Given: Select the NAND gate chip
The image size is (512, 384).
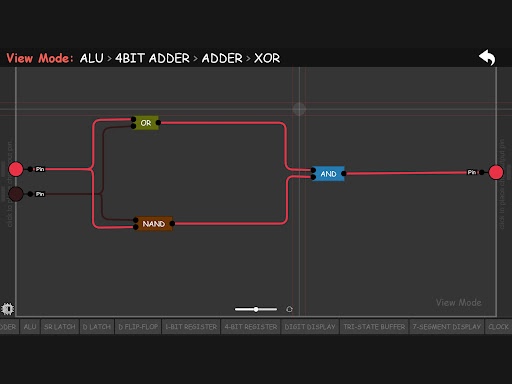Looking at the screenshot, I should click(x=154, y=224).
